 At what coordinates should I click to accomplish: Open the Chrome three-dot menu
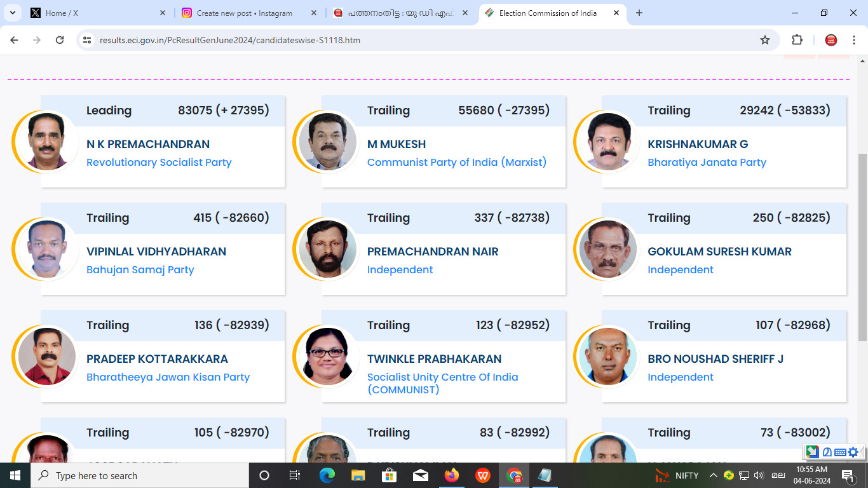853,40
